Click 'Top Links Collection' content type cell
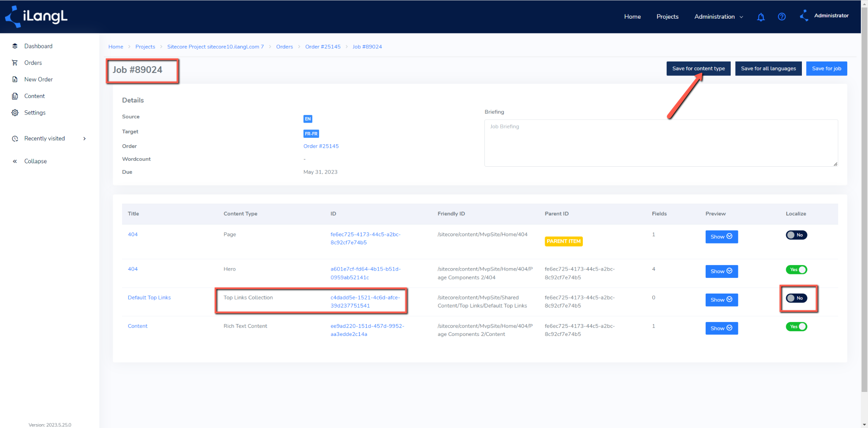The image size is (868, 428). 248,298
